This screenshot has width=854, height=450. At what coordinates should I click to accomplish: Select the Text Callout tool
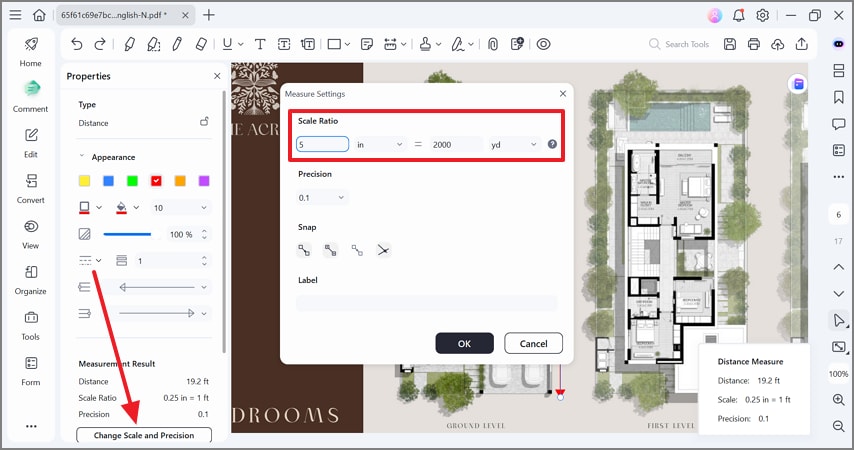pos(308,44)
